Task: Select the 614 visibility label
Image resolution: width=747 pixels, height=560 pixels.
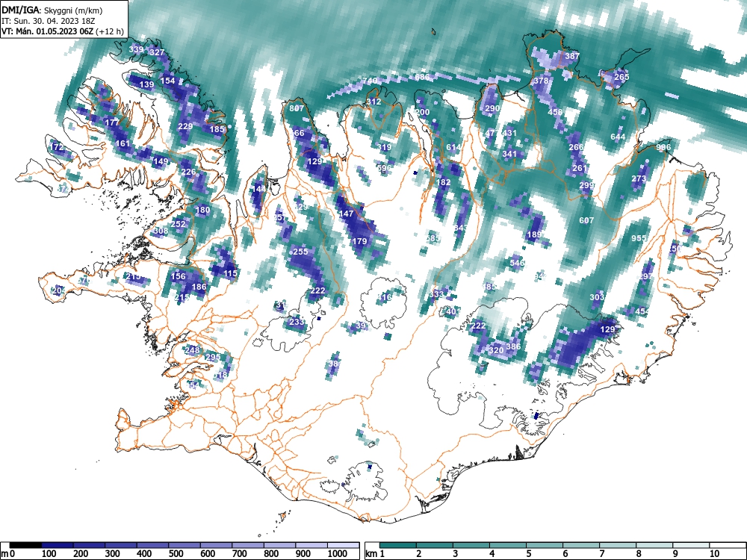Action: (453, 148)
